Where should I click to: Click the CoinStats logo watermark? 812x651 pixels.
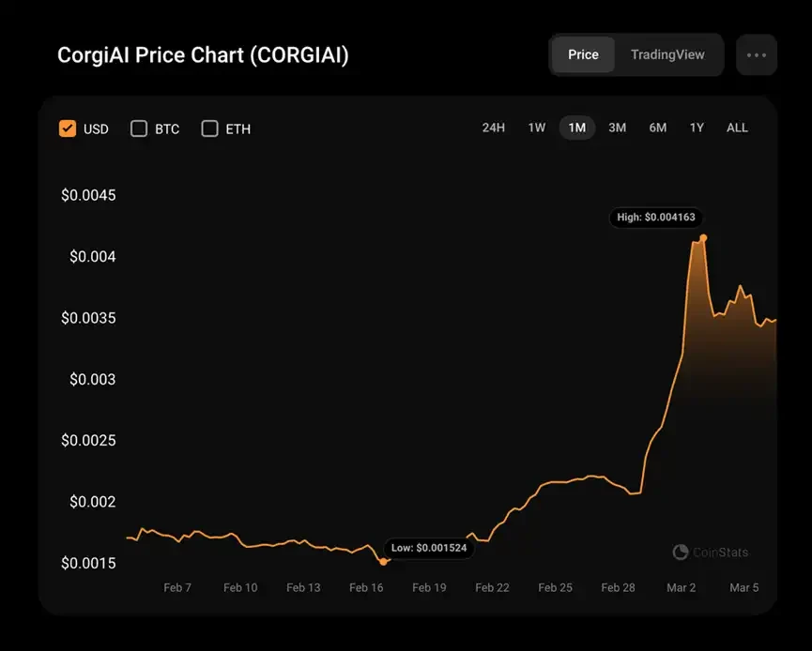711,553
